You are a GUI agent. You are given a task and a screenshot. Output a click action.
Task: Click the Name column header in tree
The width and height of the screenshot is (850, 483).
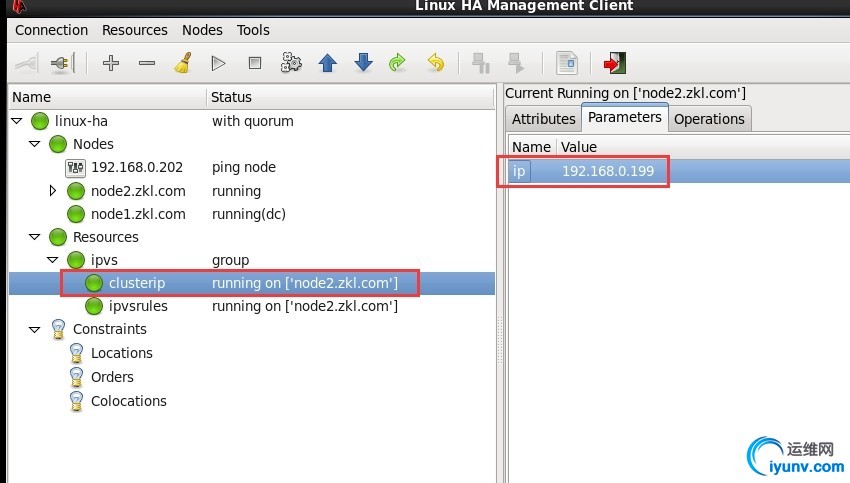[108, 98]
